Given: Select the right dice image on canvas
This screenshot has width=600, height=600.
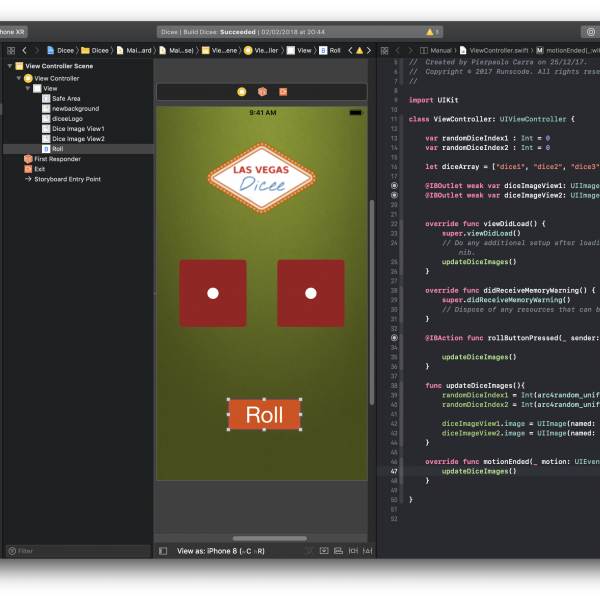Looking at the screenshot, I should tap(311, 293).
